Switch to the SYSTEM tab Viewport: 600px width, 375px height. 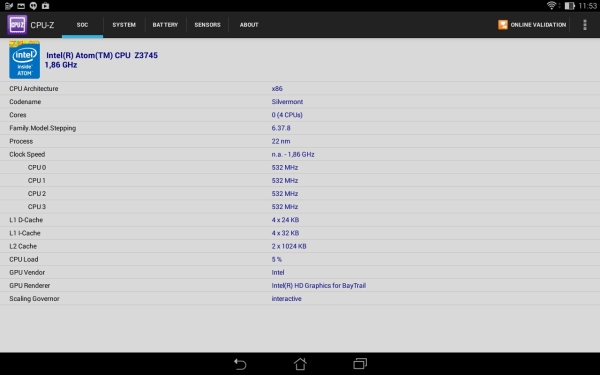124,25
